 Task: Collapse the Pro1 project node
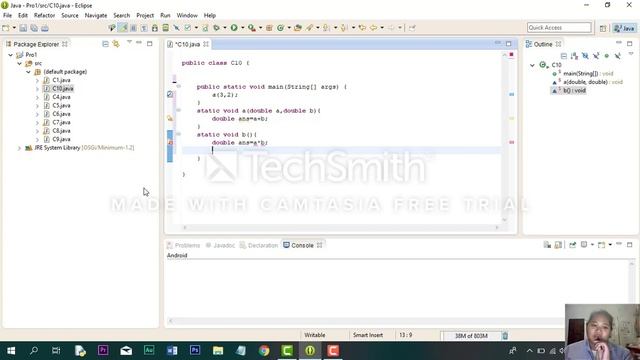click(x=11, y=55)
